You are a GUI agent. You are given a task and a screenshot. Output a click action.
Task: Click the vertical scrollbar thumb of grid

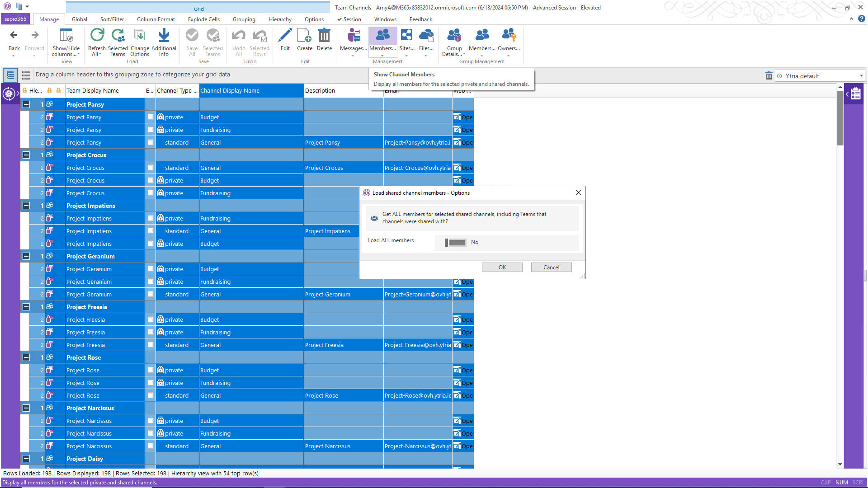pyautogui.click(x=840, y=117)
